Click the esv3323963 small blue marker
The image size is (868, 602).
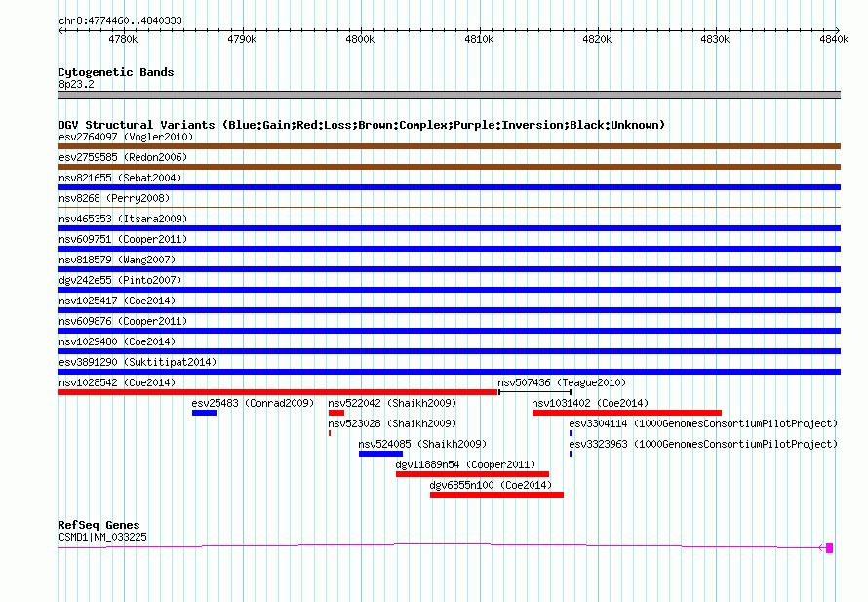click(x=571, y=454)
